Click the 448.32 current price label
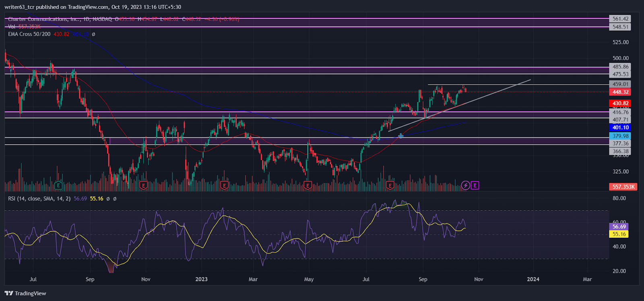644x301 pixels. point(620,92)
